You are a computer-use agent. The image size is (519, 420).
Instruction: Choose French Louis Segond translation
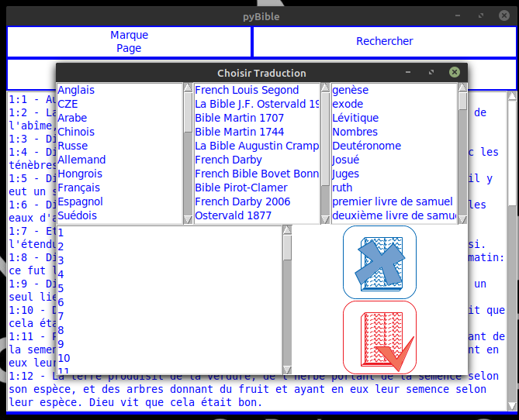pyautogui.click(x=247, y=90)
